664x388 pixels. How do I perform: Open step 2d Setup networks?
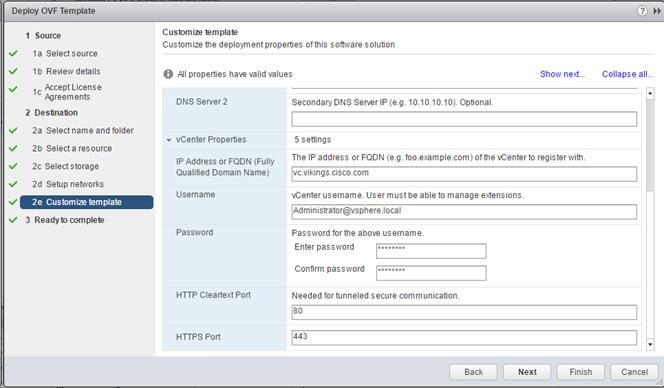point(68,184)
